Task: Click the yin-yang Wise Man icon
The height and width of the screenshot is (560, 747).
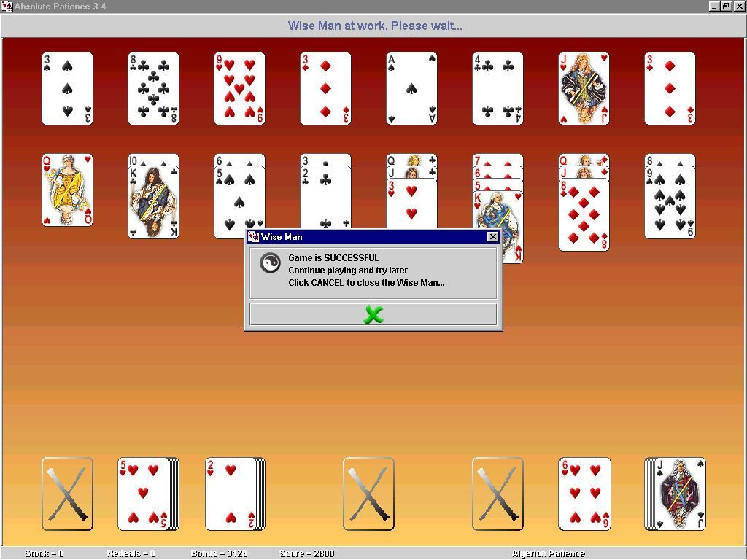Action: coord(270,263)
